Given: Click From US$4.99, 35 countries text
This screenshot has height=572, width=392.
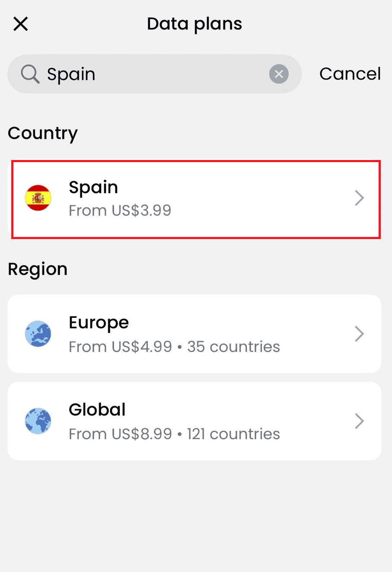Looking at the screenshot, I should click(x=174, y=347).
